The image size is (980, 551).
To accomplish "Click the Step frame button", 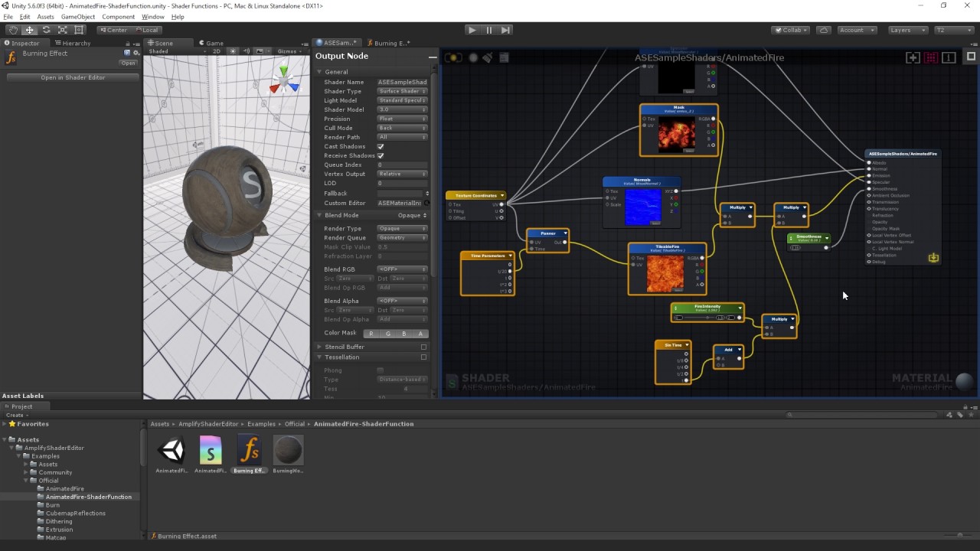I will (505, 30).
